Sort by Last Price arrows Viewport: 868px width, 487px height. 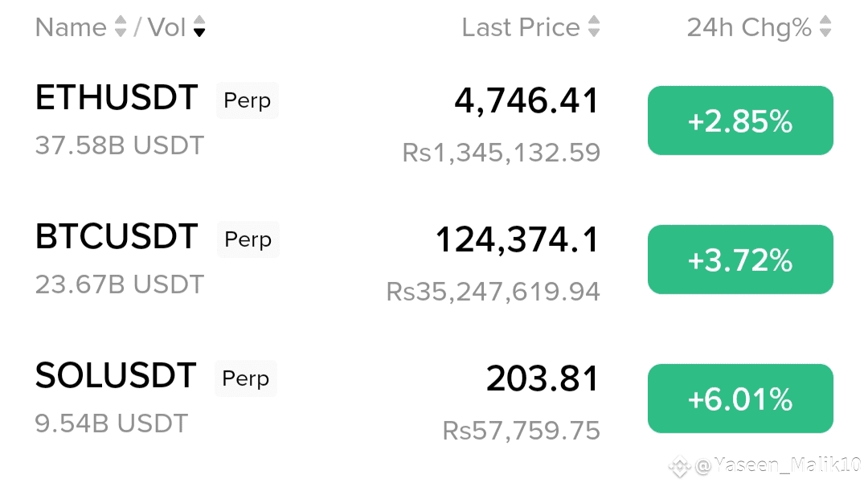pos(594,27)
